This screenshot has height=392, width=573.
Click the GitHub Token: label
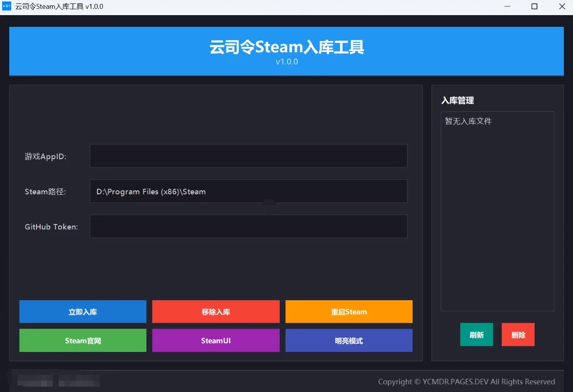[x=51, y=227]
